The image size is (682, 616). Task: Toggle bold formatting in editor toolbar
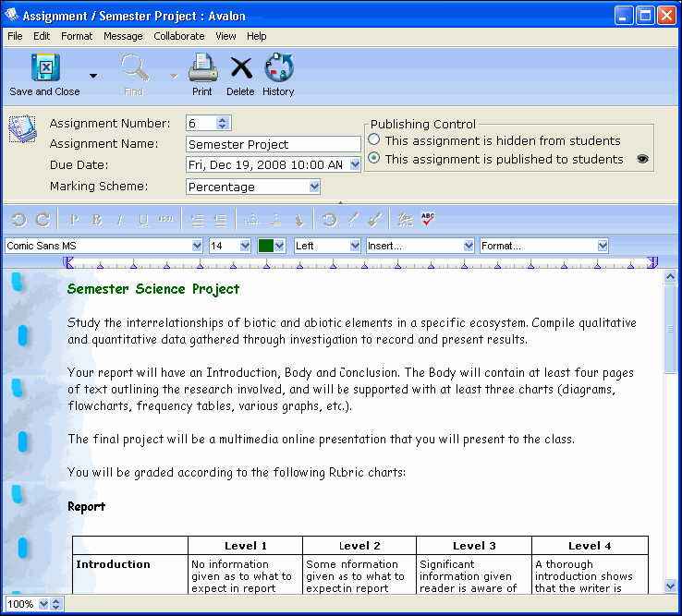point(96,220)
